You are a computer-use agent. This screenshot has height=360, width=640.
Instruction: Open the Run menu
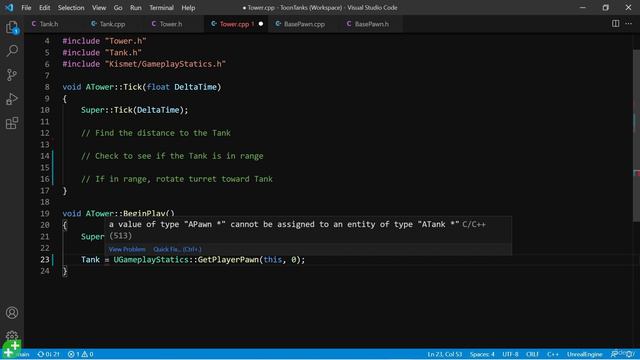136,8
